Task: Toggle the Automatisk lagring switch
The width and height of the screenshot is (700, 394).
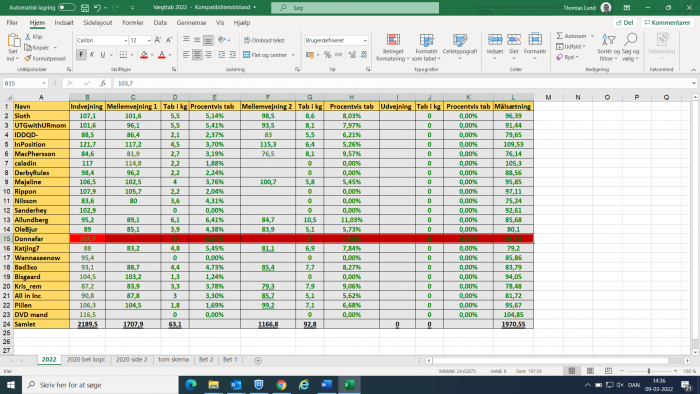Action: tap(67, 8)
